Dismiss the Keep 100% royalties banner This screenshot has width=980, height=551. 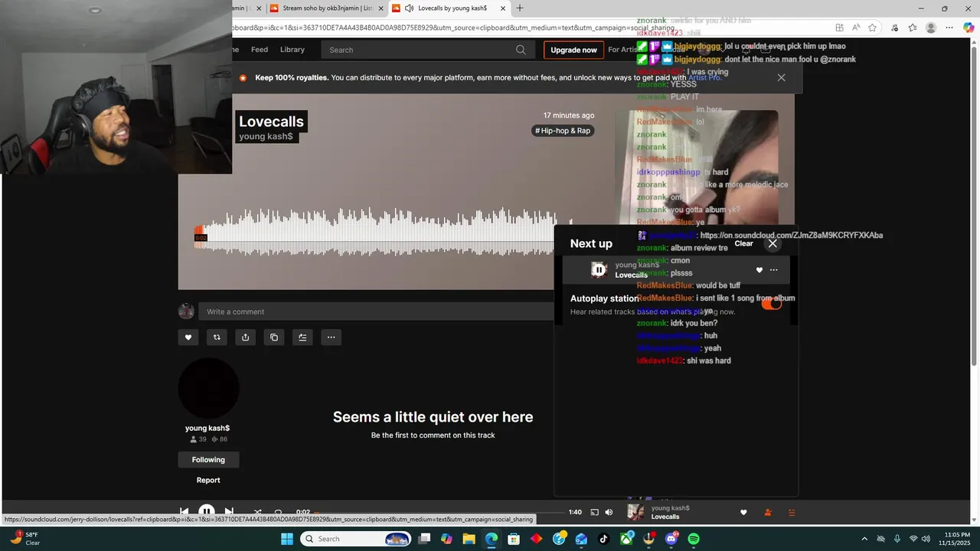point(781,77)
